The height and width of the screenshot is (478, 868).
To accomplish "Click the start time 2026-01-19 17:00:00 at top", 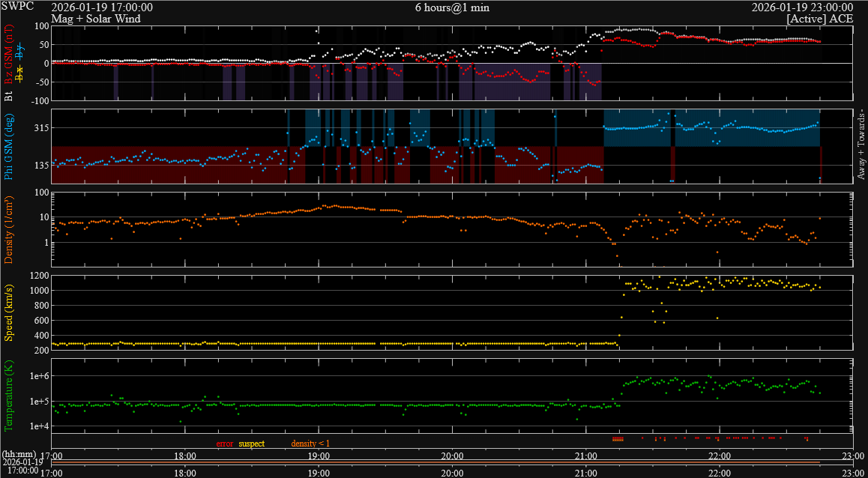I will click(102, 7).
